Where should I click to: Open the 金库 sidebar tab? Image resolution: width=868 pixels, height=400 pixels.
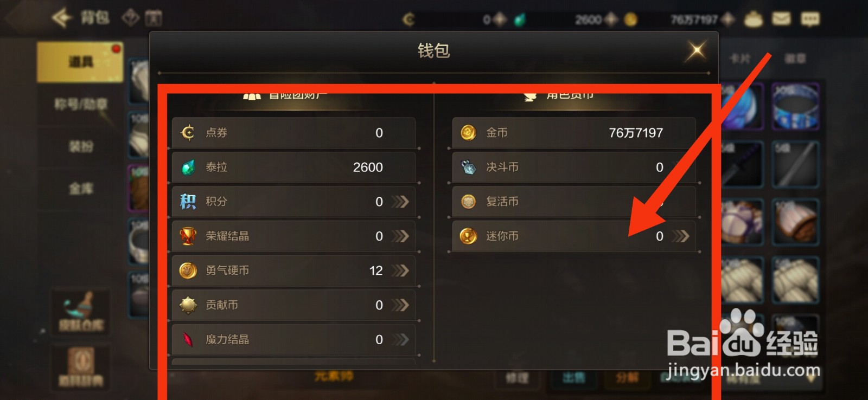[x=80, y=189]
